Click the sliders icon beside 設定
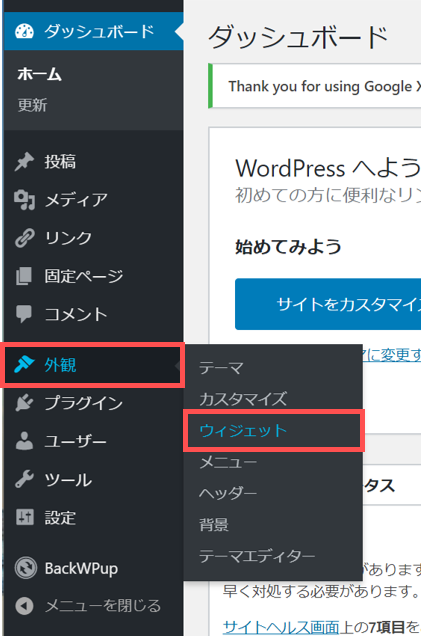 tap(24, 517)
